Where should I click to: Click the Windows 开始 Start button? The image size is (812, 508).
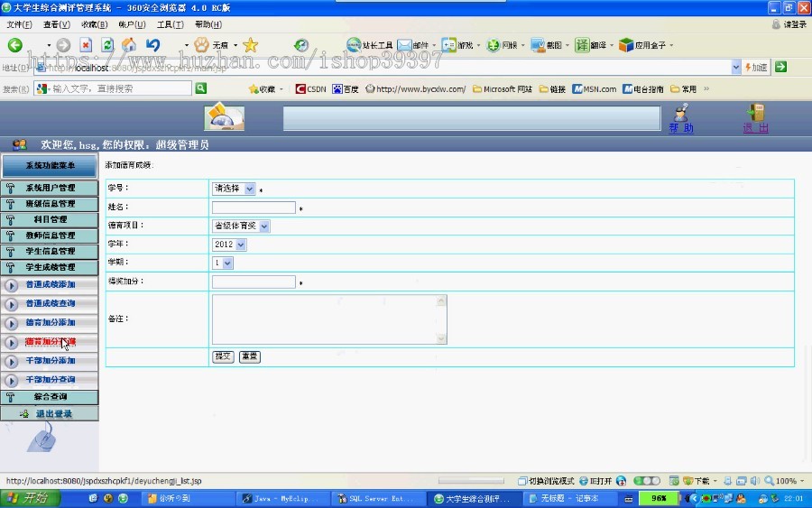tap(30, 498)
